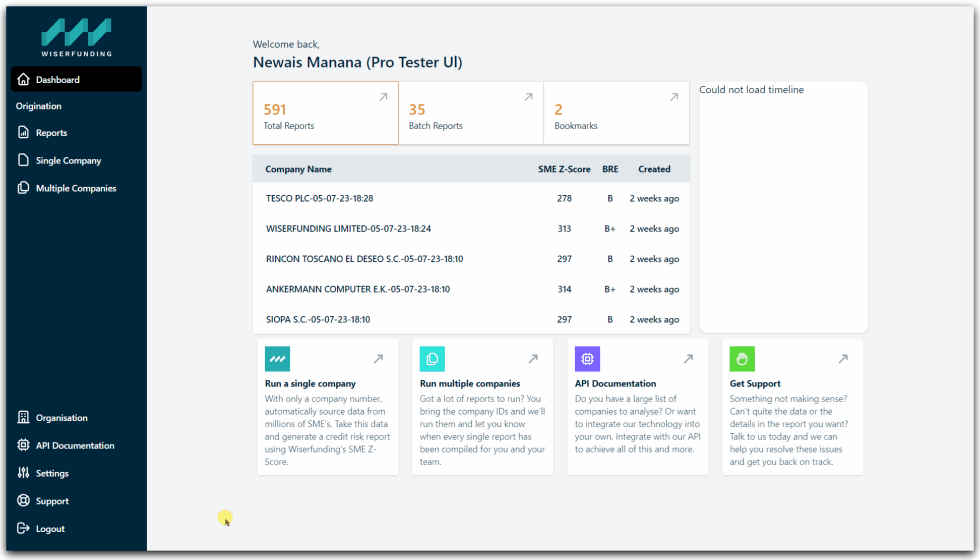Viewport: 980px width, 560px height.
Task: Click '2 weeks ago' in RINCON TOSCANO row
Action: pyautogui.click(x=654, y=259)
